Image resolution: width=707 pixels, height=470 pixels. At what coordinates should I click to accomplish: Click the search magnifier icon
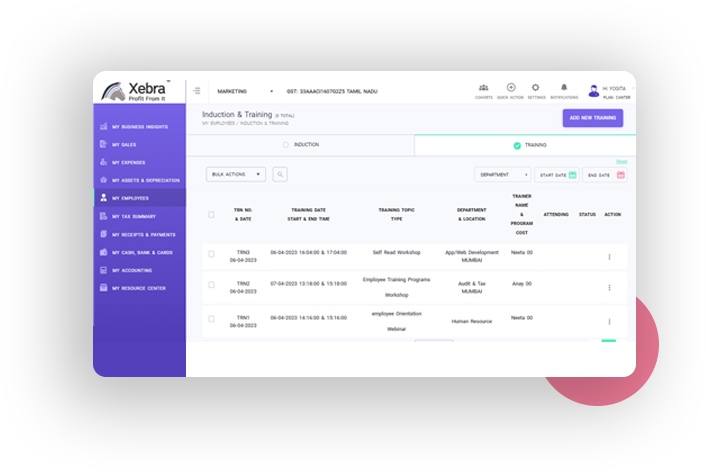click(280, 174)
